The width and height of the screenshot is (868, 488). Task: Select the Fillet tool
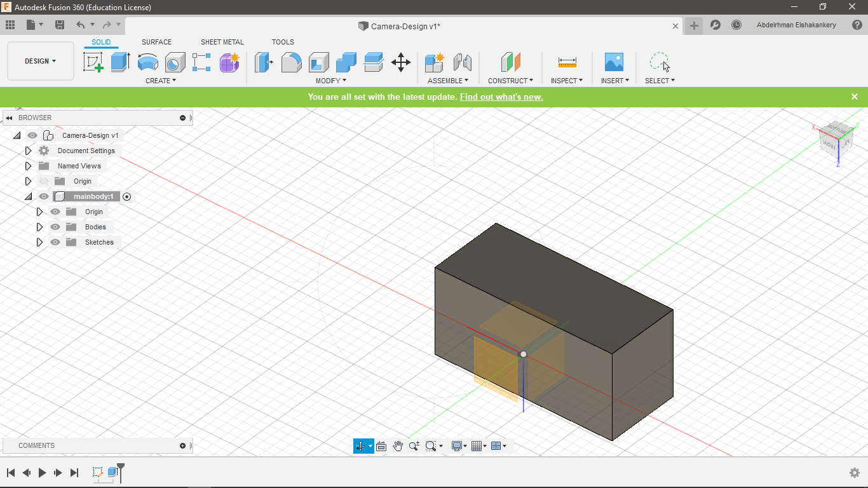[291, 62]
